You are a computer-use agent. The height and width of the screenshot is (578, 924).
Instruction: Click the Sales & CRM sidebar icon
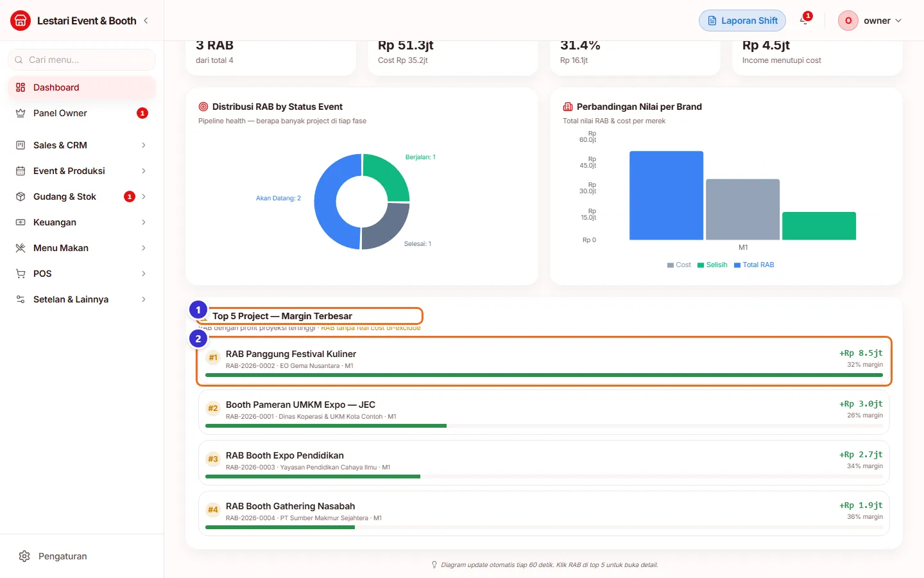tap(21, 145)
